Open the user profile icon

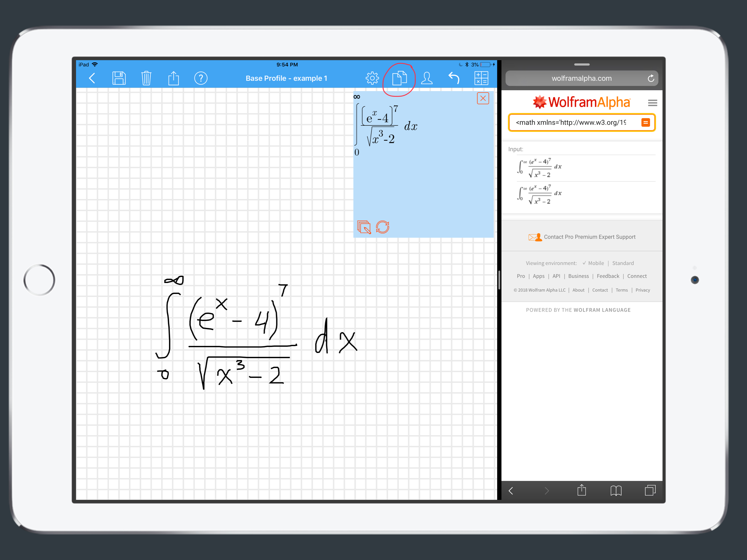tap(427, 78)
